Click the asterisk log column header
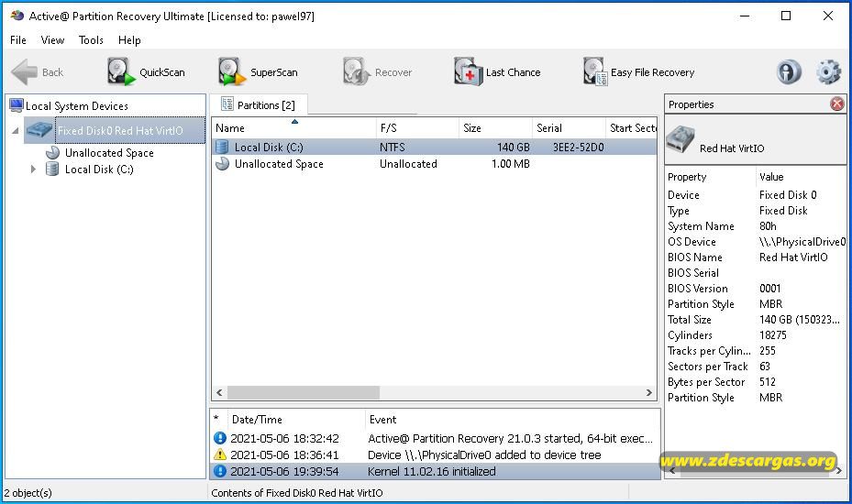The image size is (852, 504). (219, 420)
